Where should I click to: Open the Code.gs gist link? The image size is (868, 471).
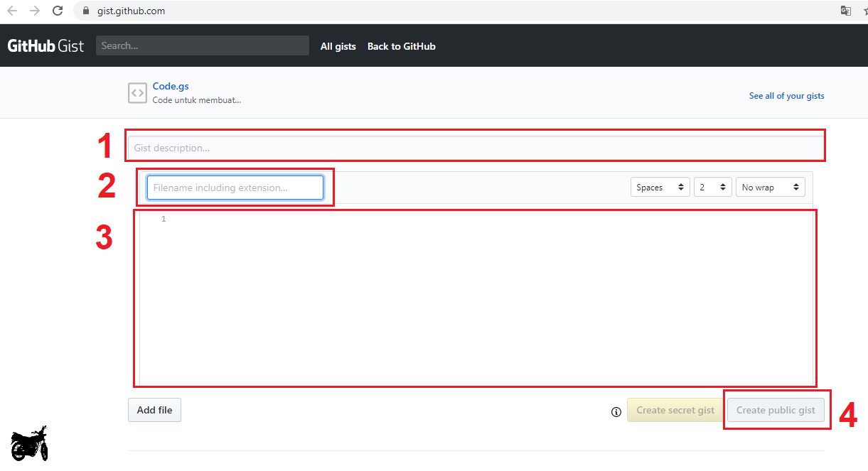coord(171,87)
